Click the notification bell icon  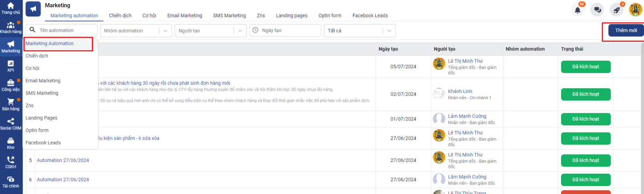[578, 10]
